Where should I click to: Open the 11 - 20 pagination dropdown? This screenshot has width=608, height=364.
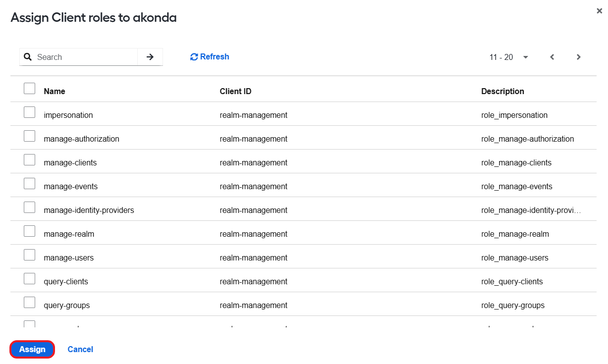click(x=509, y=57)
